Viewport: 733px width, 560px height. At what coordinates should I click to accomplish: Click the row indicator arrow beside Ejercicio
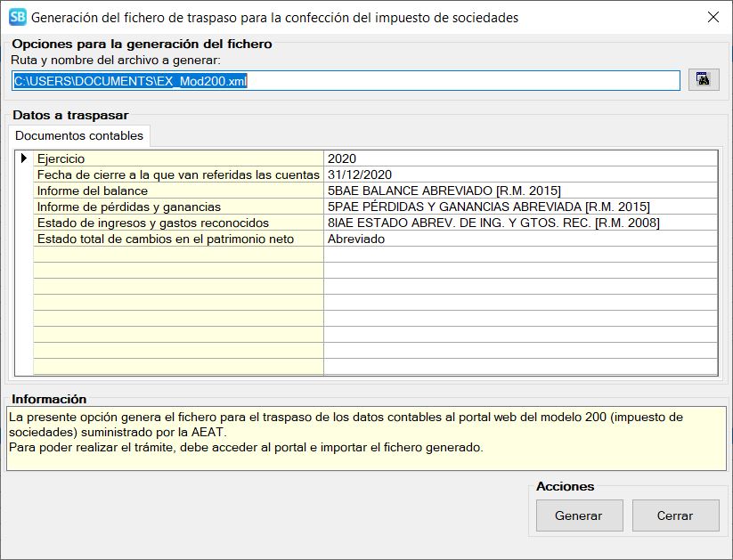(x=24, y=158)
